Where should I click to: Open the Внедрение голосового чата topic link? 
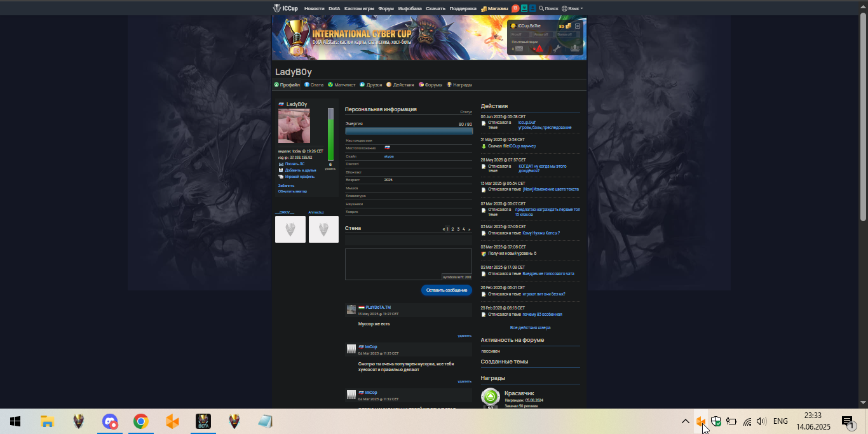point(548,274)
